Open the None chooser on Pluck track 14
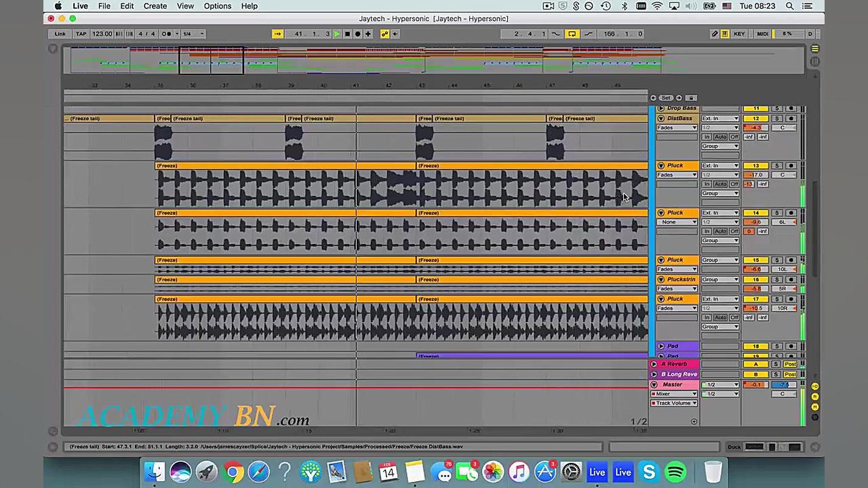The height and width of the screenshot is (488, 868). (x=676, y=222)
